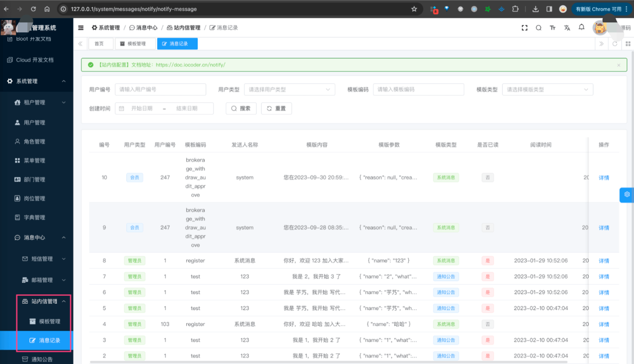Open the blue settings gear side tab

[x=627, y=194]
